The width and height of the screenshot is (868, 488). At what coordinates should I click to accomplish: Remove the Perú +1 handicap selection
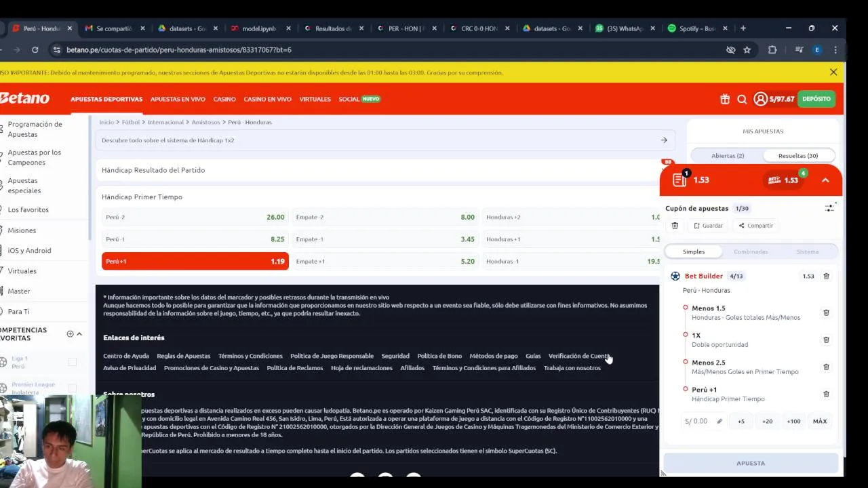(x=826, y=394)
